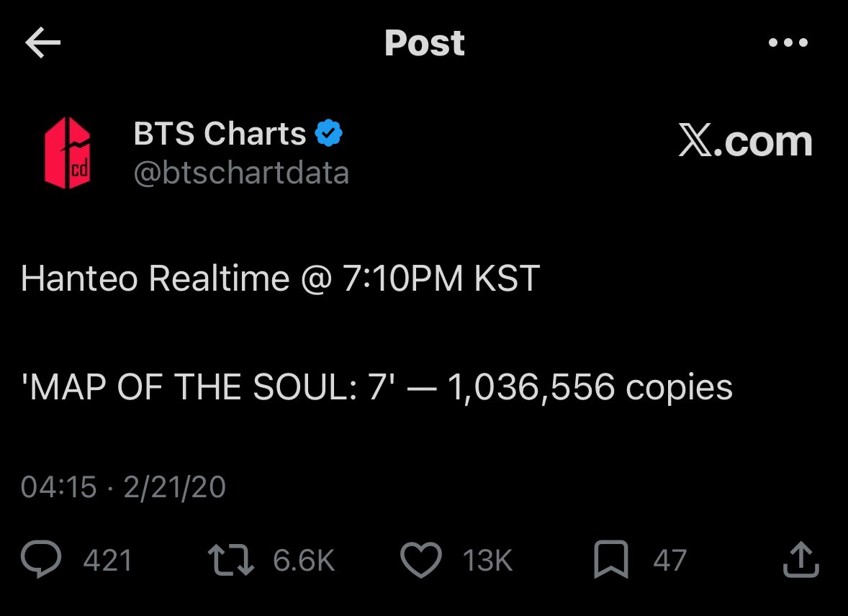Tap the 13K likes count

[487, 561]
